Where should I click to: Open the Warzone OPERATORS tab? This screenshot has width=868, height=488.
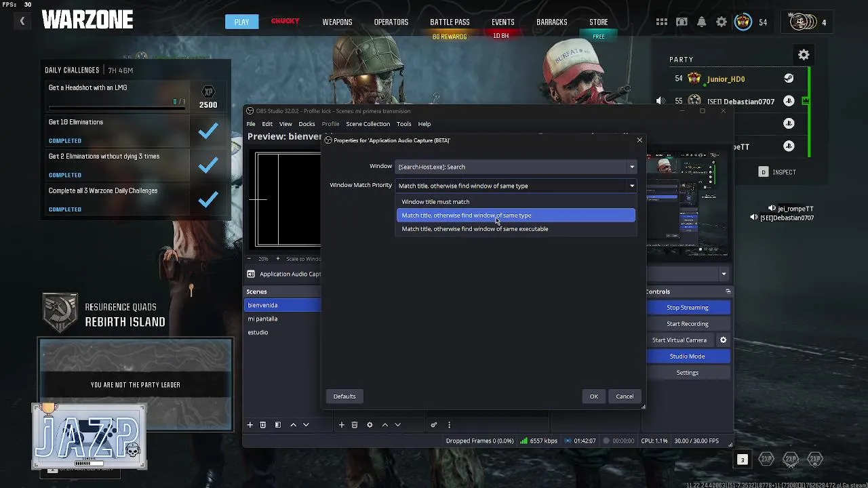coord(391,22)
